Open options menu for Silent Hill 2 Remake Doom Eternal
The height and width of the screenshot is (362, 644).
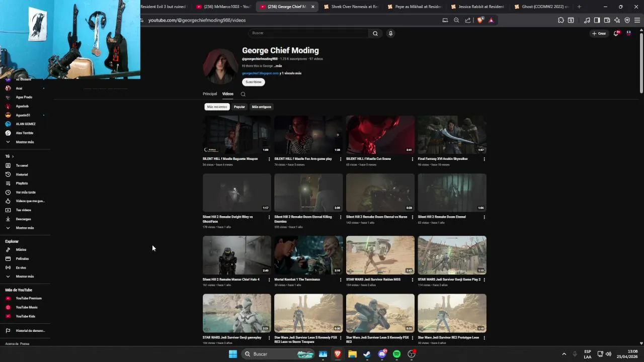coord(484,217)
